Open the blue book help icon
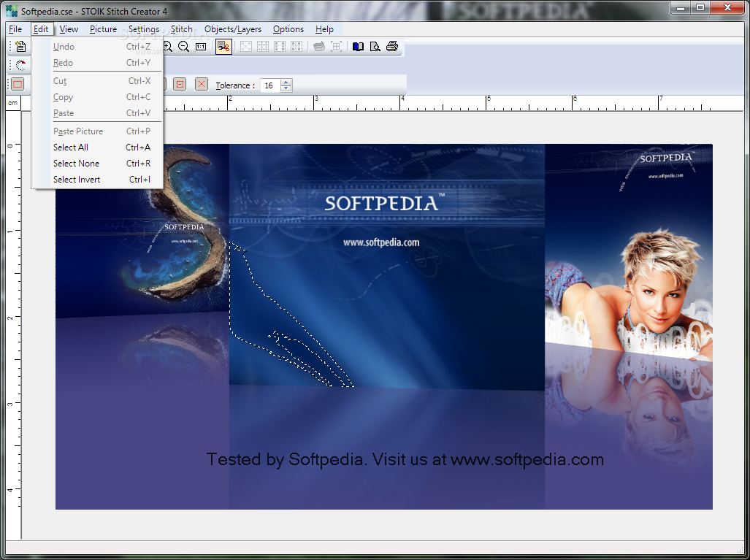The width and height of the screenshot is (750, 560). (359, 47)
